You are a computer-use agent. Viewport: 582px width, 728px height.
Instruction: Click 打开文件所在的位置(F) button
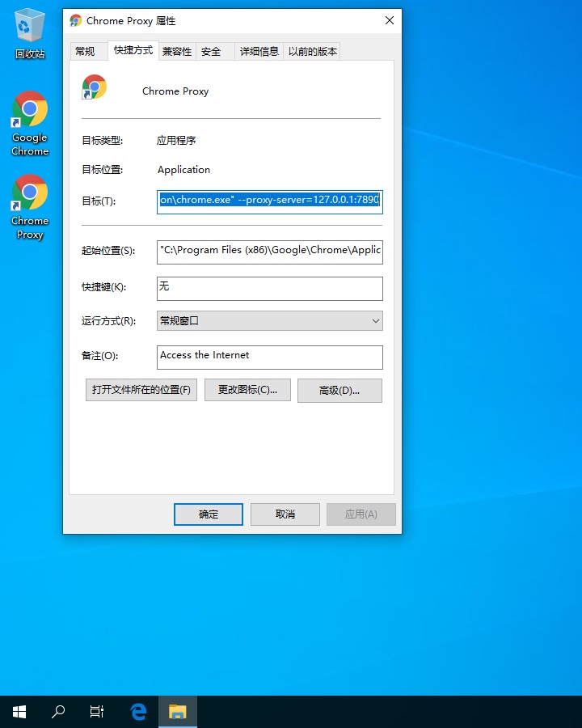(x=141, y=390)
